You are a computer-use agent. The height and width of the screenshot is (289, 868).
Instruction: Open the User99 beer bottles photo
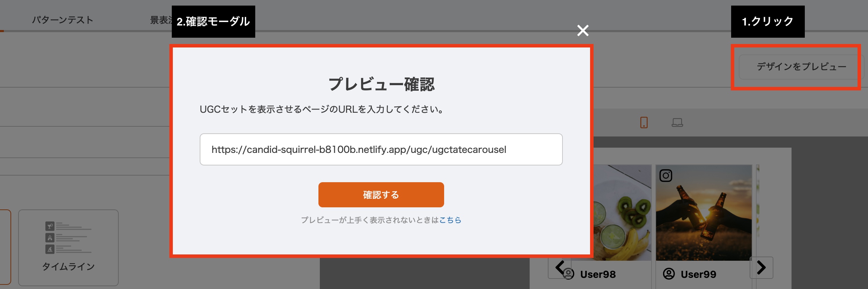click(704, 213)
